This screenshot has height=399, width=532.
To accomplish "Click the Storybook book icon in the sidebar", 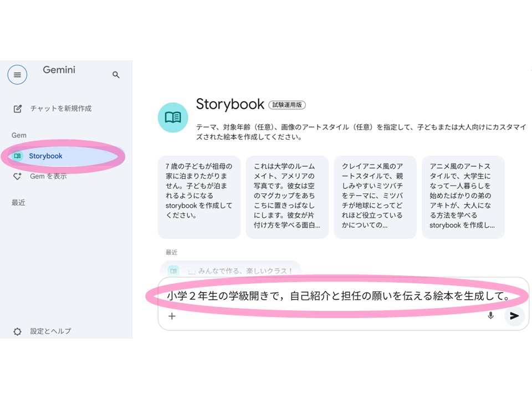I will click(17, 156).
